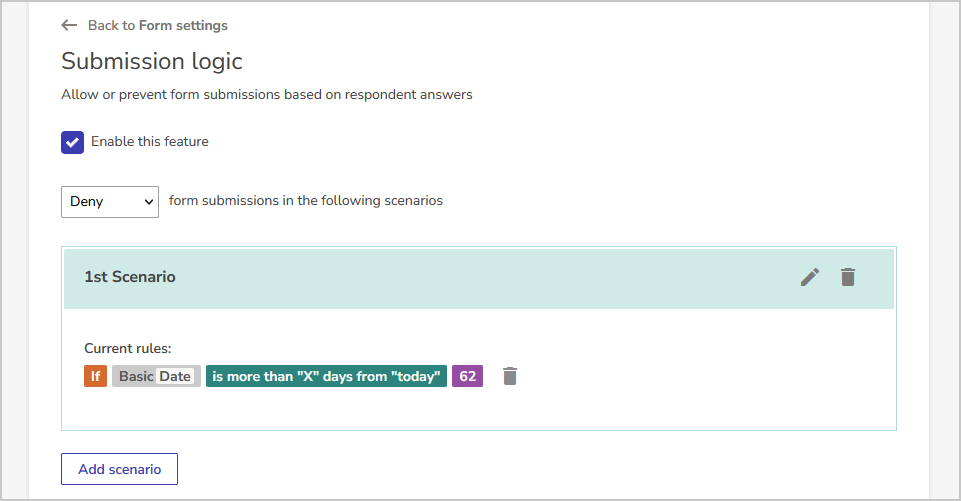Open the Back to Form settings link
The width and height of the screenshot is (961, 501).
point(158,25)
